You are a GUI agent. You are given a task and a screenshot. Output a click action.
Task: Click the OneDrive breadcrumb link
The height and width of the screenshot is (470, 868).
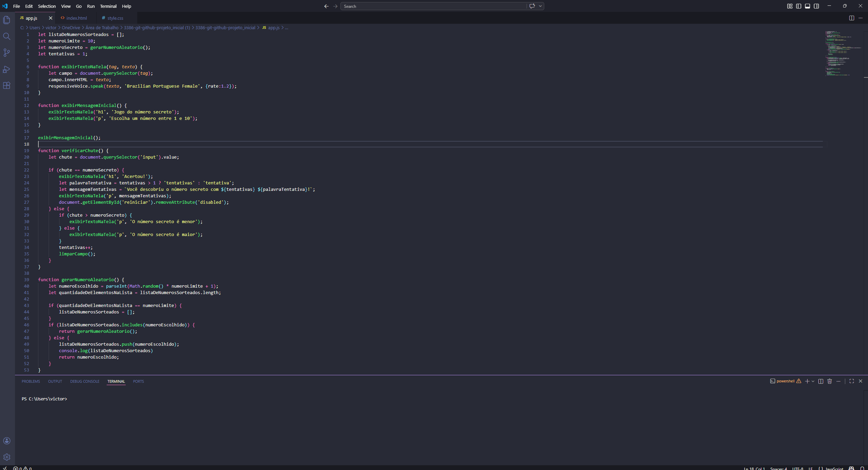(71, 28)
